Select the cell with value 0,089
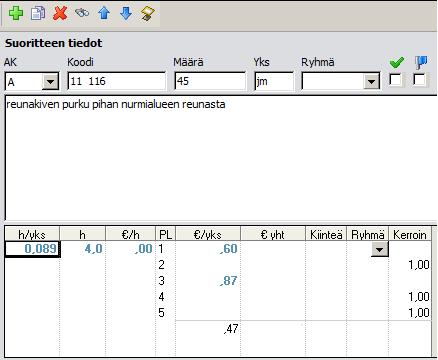 (32, 249)
